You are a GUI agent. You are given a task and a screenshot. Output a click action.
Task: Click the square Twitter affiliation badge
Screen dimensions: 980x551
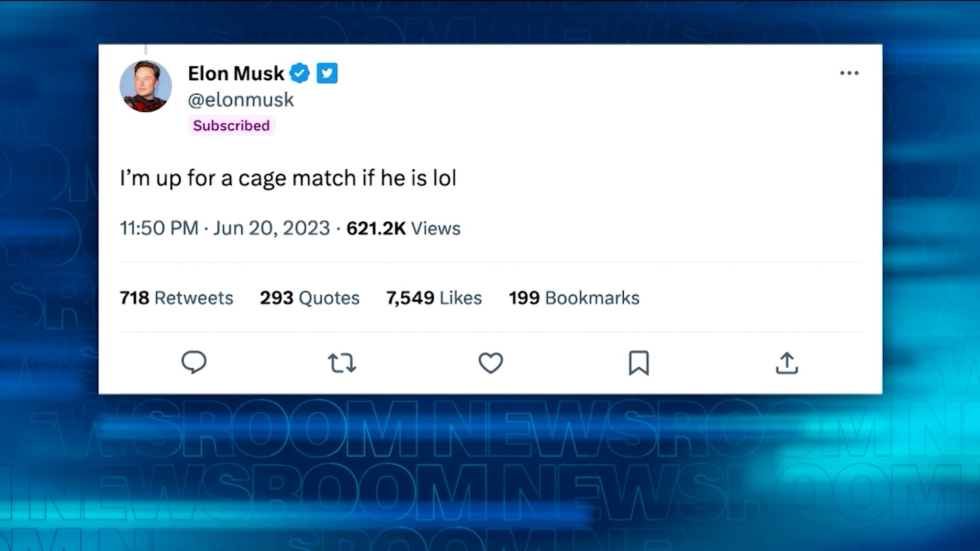click(x=327, y=73)
